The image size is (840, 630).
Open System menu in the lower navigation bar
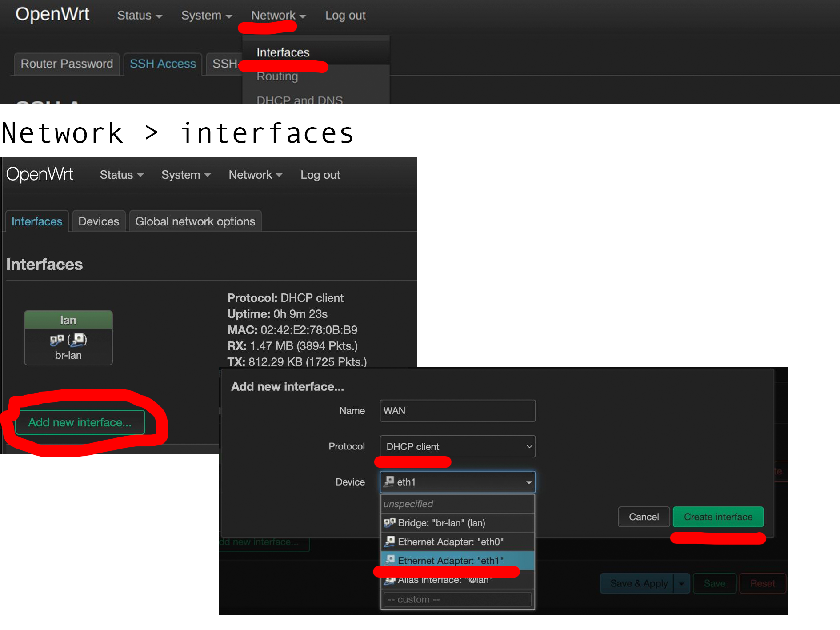click(186, 175)
